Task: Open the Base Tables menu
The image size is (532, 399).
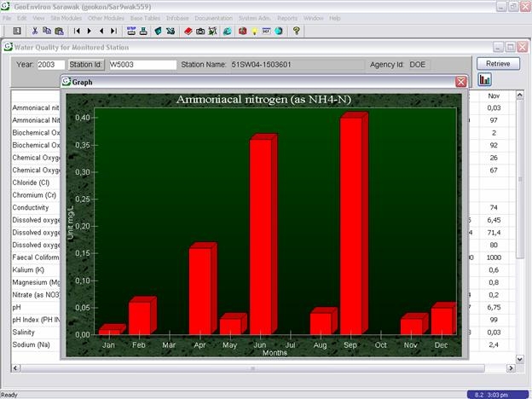Action: [x=144, y=18]
